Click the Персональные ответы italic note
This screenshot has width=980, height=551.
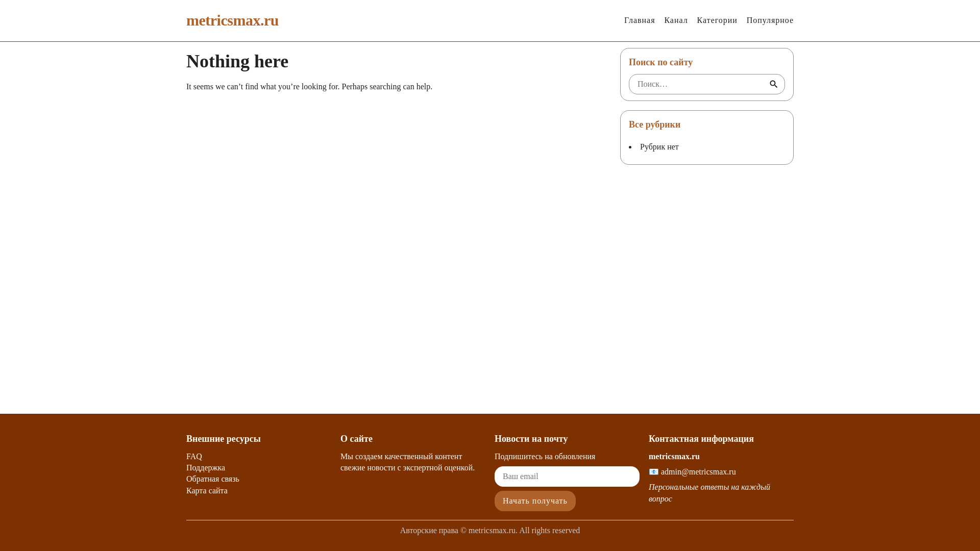(x=709, y=493)
